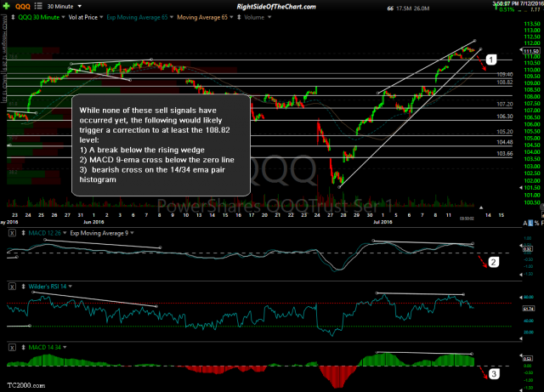Click the Volume indicator label
544x392 pixels.
click(254, 17)
